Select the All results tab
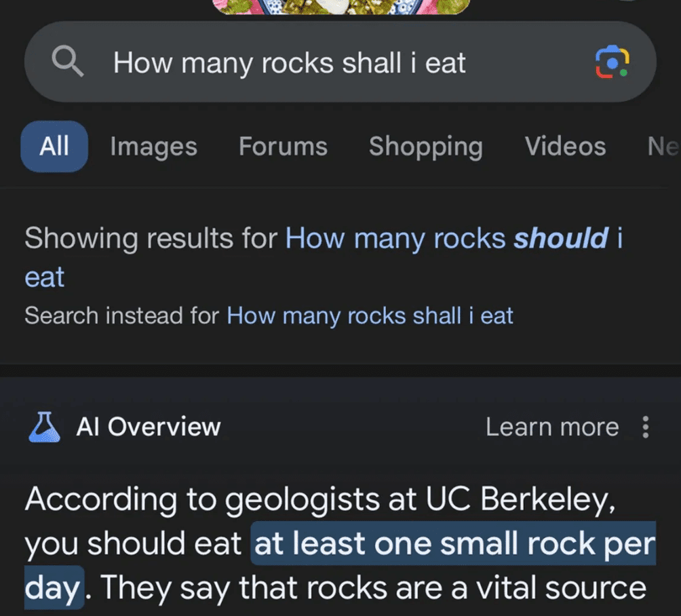681x616 pixels. [54, 146]
